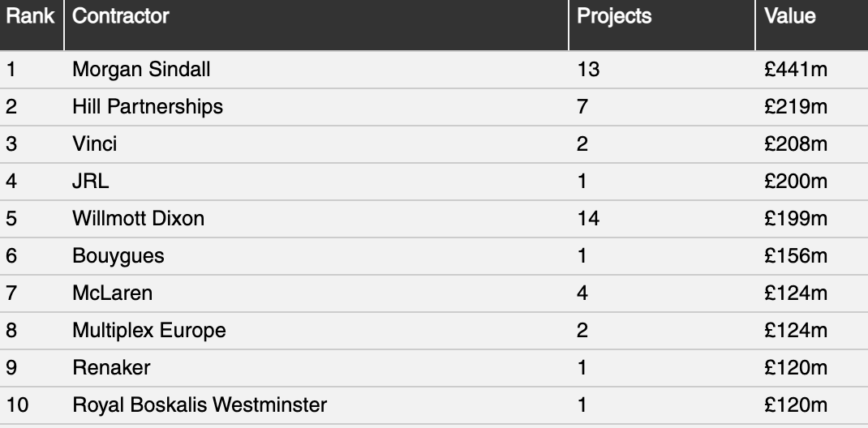This screenshot has height=428, width=868.
Task: Click the 13 projects cell for Morgan Sindall
Action: [588, 70]
